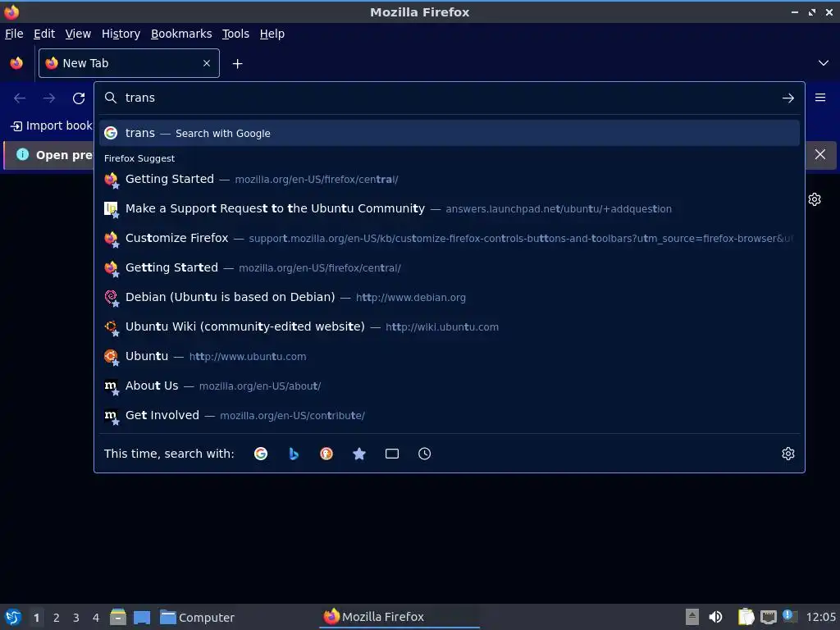Open a new tab with the plus button

(237, 64)
